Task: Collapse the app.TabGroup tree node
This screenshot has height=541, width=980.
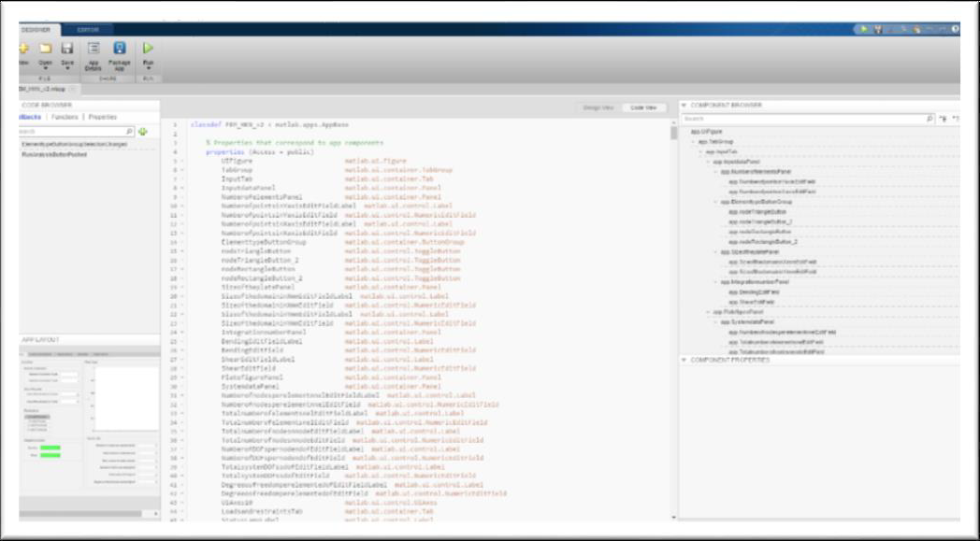Action: pos(693,141)
